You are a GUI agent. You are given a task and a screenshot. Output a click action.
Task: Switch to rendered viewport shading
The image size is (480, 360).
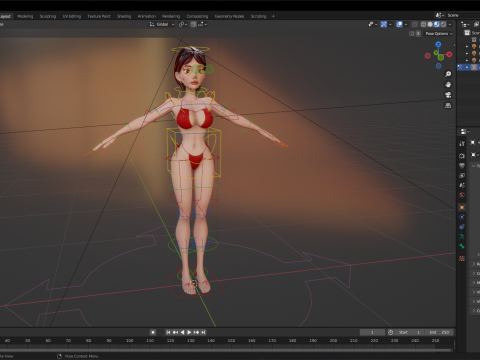[443, 24]
